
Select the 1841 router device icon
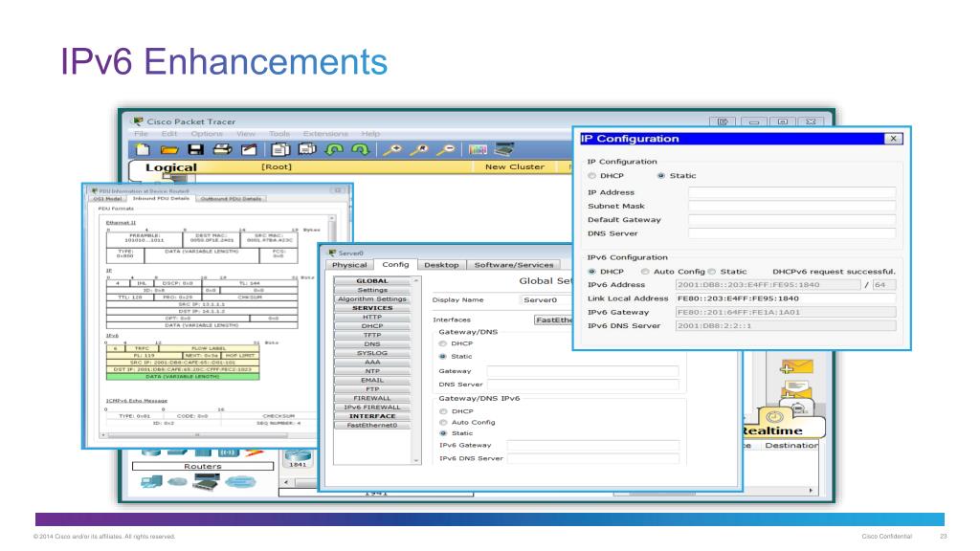[x=298, y=457]
